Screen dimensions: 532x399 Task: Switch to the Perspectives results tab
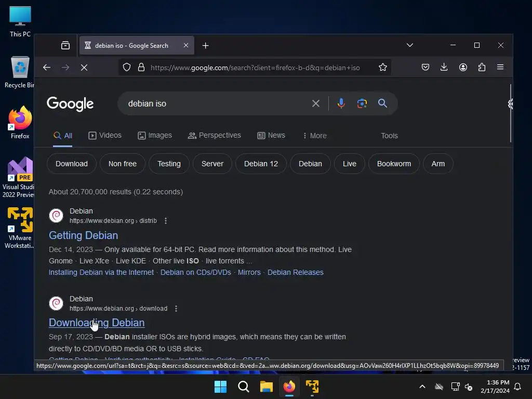click(x=215, y=136)
